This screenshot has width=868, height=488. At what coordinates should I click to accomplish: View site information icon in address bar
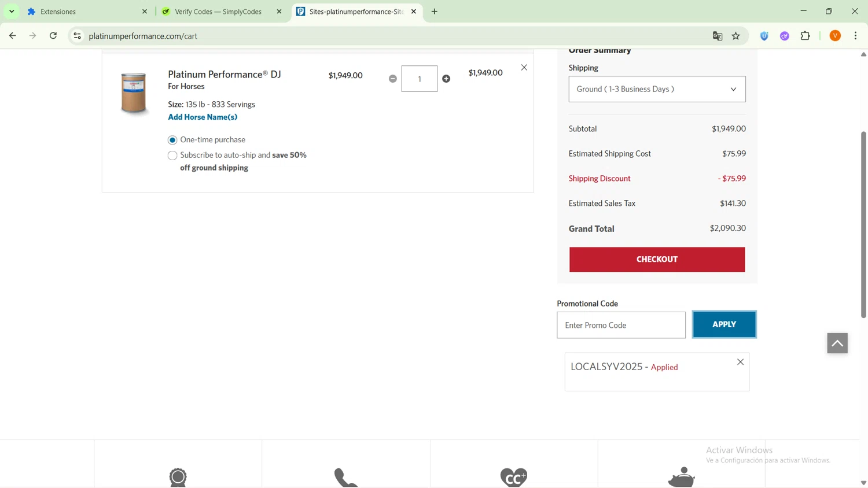pyautogui.click(x=77, y=36)
